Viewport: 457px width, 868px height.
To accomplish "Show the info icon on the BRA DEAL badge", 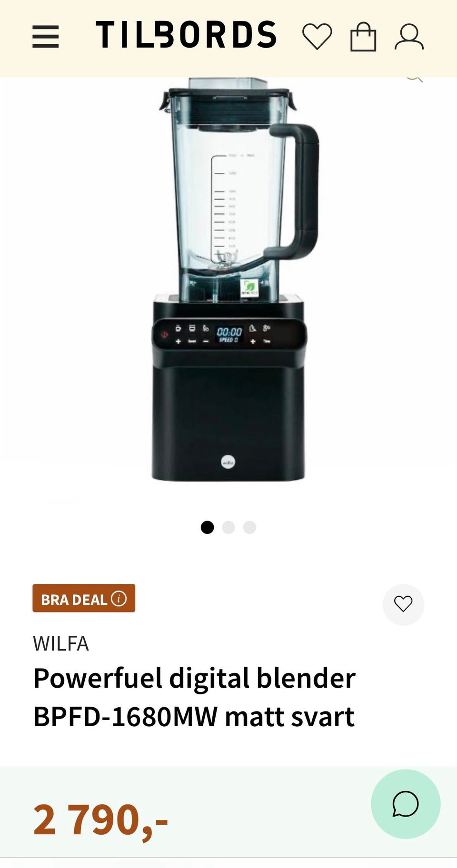I will pyautogui.click(x=119, y=598).
